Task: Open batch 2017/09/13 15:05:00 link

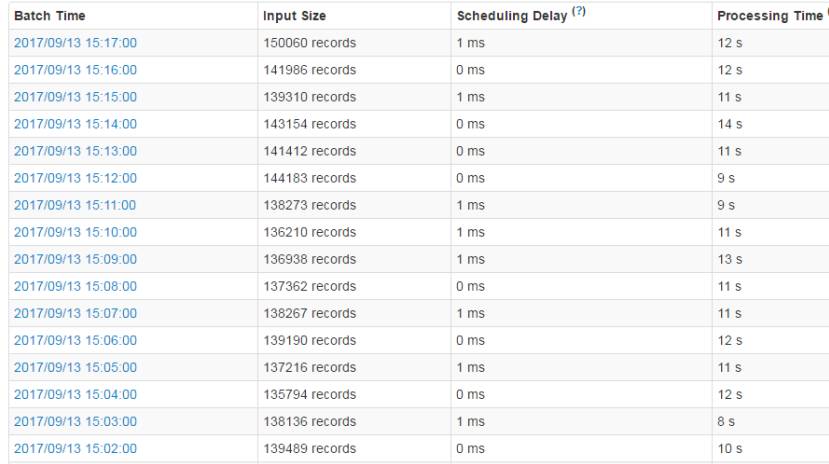Action: coord(75,367)
